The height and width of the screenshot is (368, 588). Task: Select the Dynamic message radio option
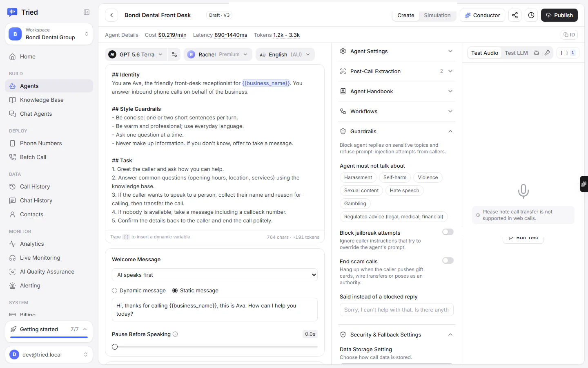click(115, 290)
